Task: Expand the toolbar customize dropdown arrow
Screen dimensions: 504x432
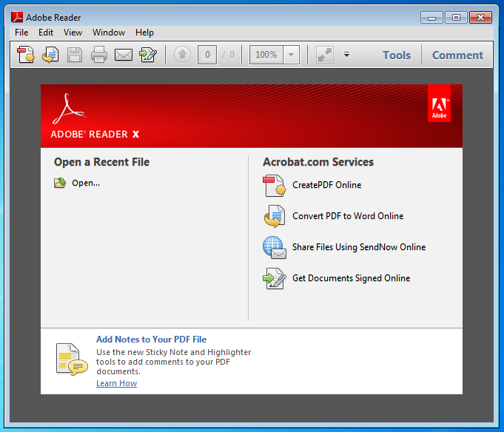Action: [x=346, y=55]
